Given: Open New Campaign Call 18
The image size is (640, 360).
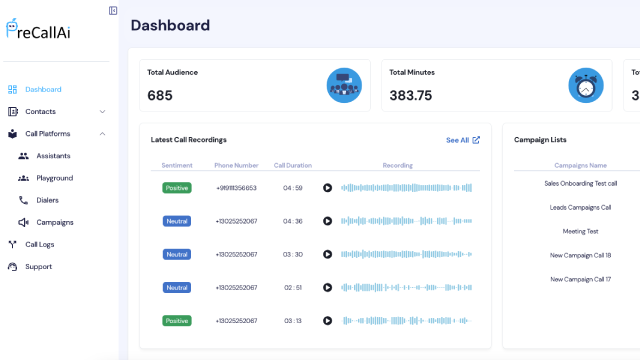Looking at the screenshot, I should coord(580,255).
